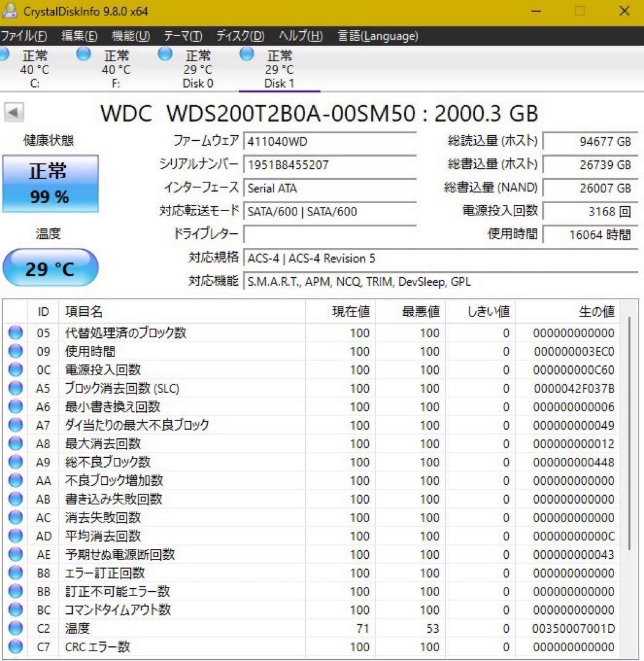Screen dimensions: 644x661
Task: Click status circle of row AE 予期せぬ電源断回数
Action: click(15, 555)
